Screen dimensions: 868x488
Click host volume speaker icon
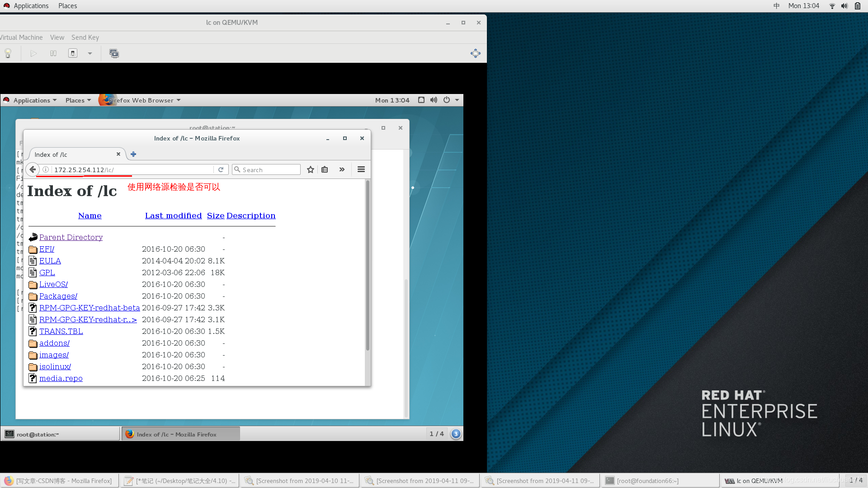844,6
